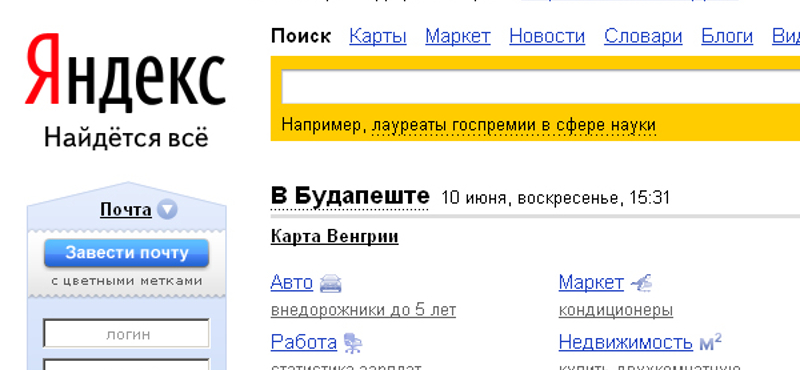Image resolution: width=800 pixels, height=370 pixels.
Task: Open the Блоги tab
Action: coord(727,36)
